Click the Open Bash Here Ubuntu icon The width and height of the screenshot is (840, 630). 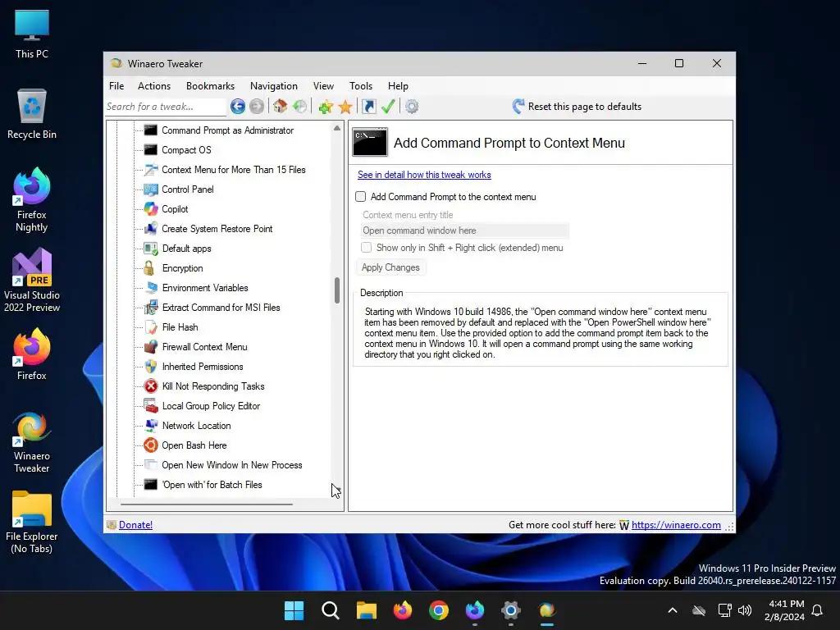pos(151,445)
